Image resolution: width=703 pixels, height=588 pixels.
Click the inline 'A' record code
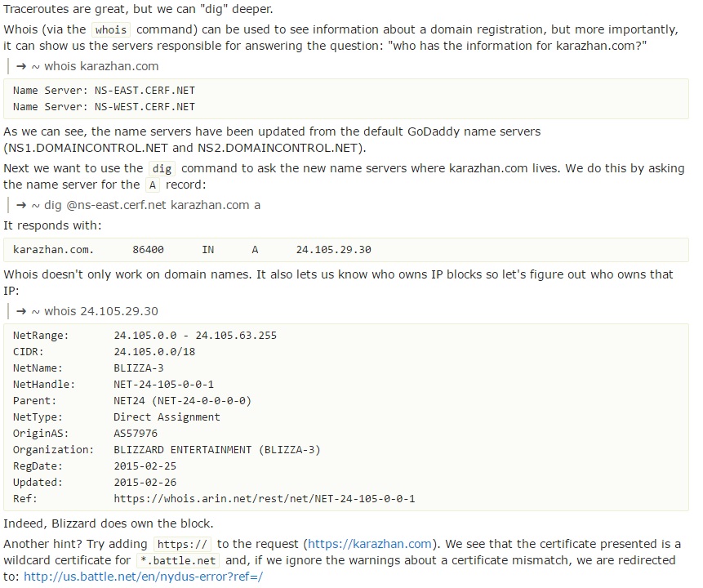point(153,185)
